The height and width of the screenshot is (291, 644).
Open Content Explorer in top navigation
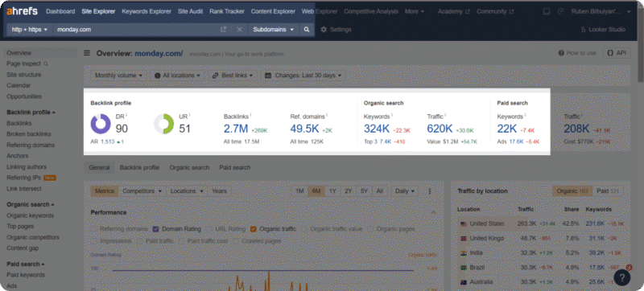click(273, 11)
